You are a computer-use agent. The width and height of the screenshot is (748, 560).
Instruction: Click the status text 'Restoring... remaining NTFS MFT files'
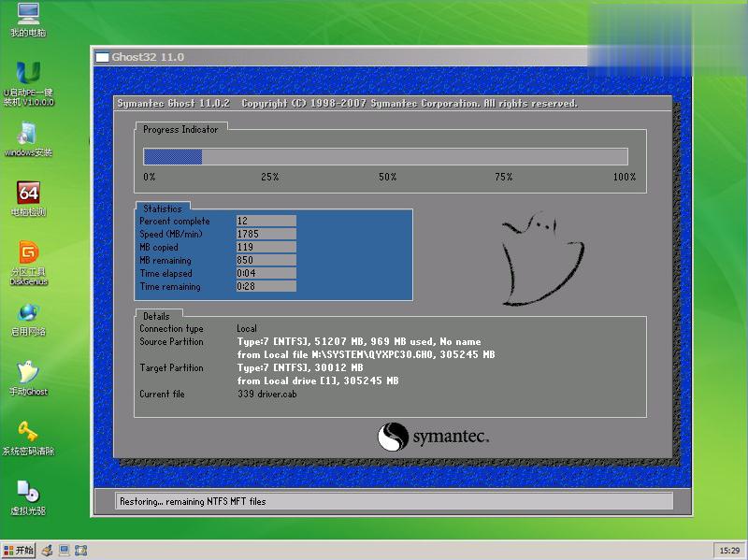click(193, 501)
